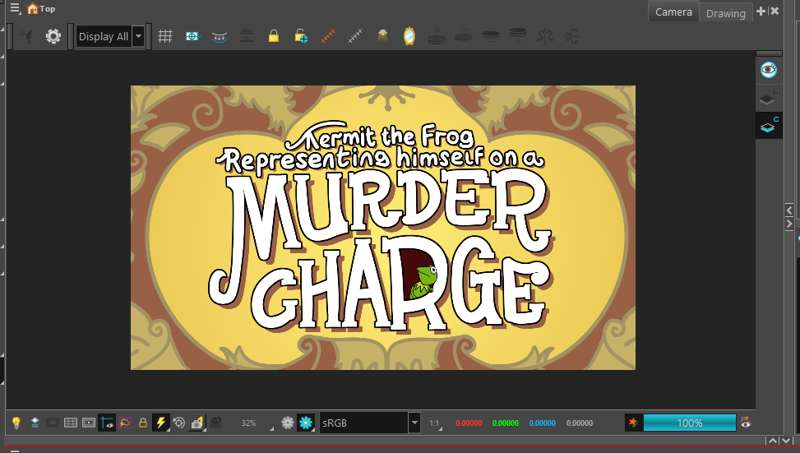Click the gear settings icon in top toolbar
Image resolution: width=800 pixels, height=453 pixels.
[x=53, y=36]
